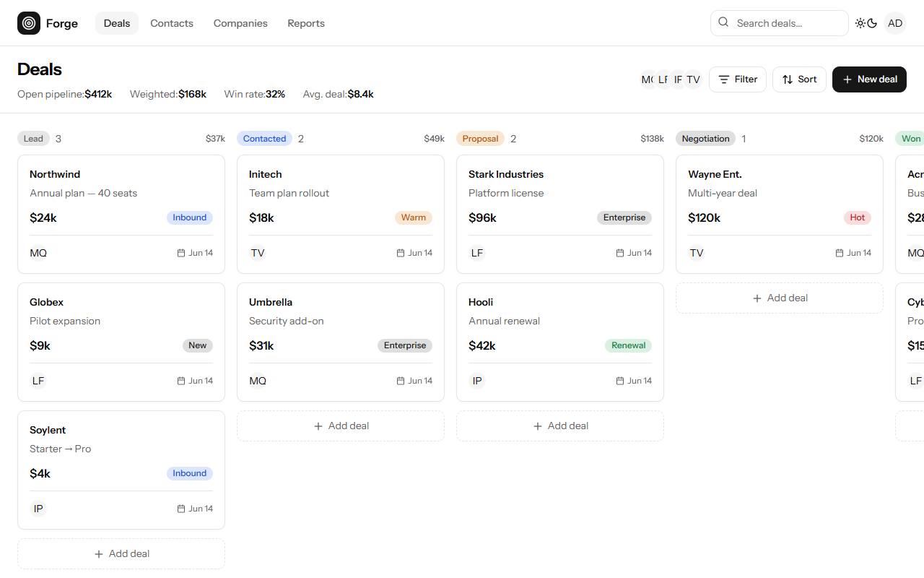Click MQ owner avatar on Northwind card
The width and height of the screenshot is (924, 578).
[38, 253]
